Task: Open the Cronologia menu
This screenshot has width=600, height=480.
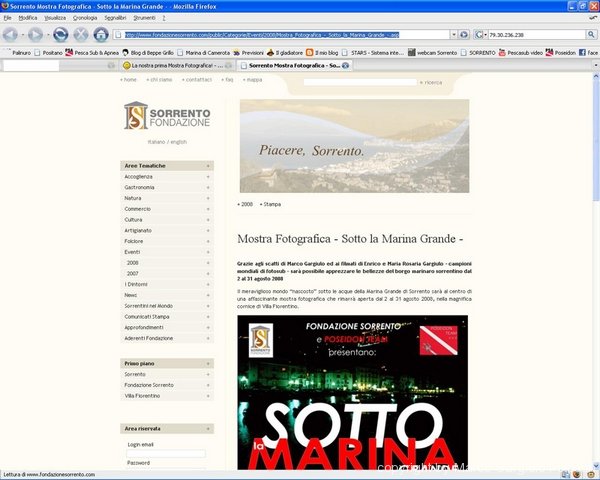Action: click(x=85, y=18)
